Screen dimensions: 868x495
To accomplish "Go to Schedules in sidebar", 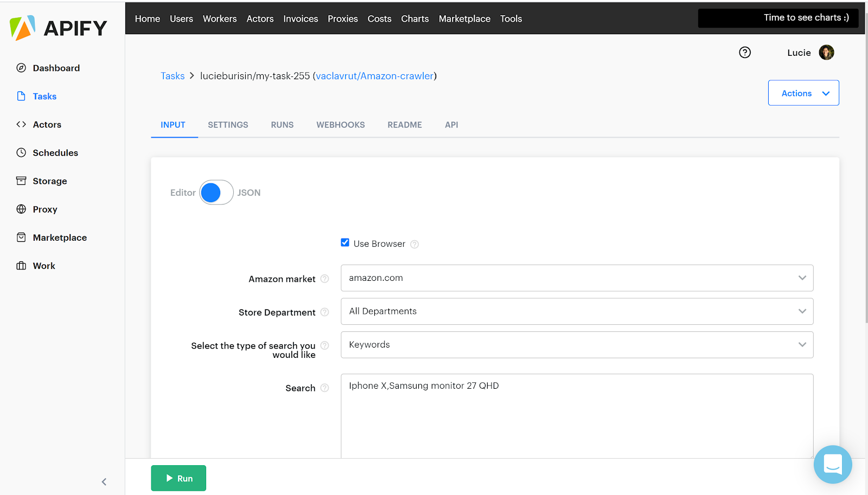I will pos(55,152).
